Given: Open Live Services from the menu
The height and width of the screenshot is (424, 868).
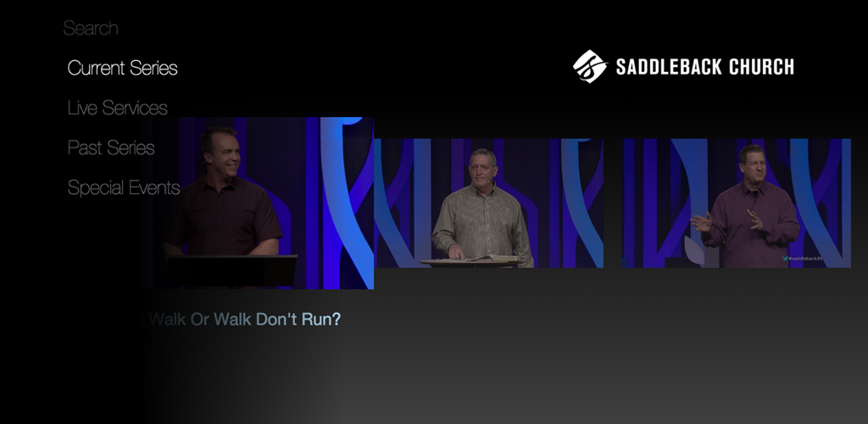Looking at the screenshot, I should (x=117, y=108).
